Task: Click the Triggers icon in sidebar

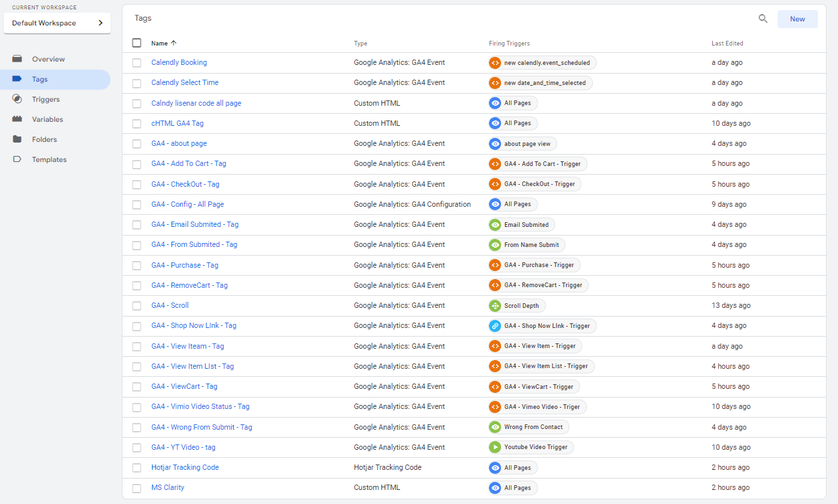Action: point(17,99)
